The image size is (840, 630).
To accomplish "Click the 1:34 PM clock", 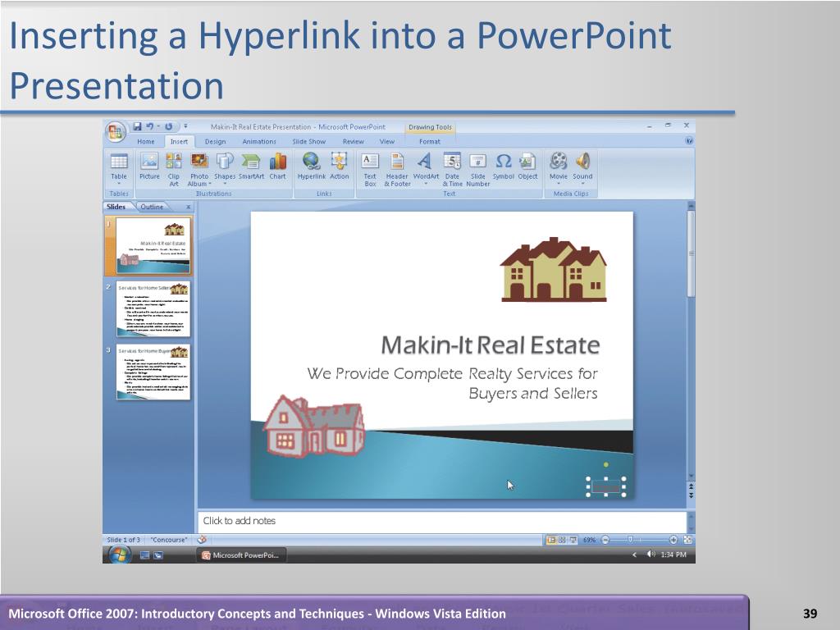I will [x=673, y=555].
